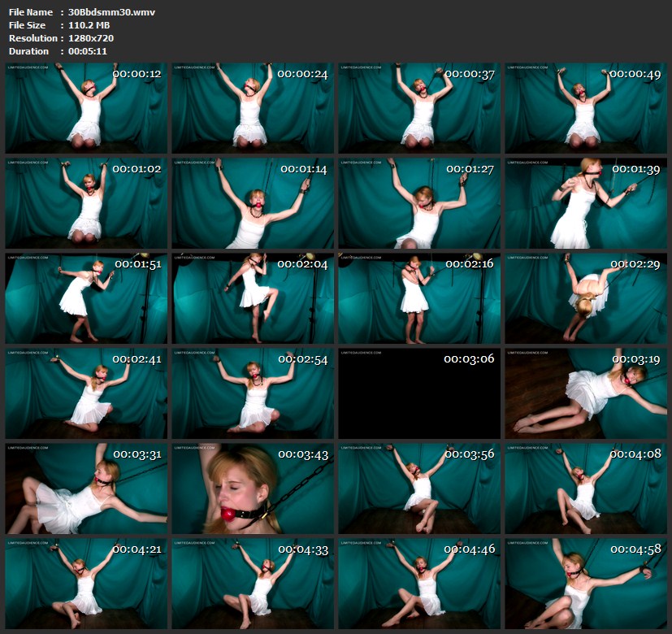Select the frame stamped 00:04:08
Viewport: 672px width, 634px height.
(x=586, y=489)
